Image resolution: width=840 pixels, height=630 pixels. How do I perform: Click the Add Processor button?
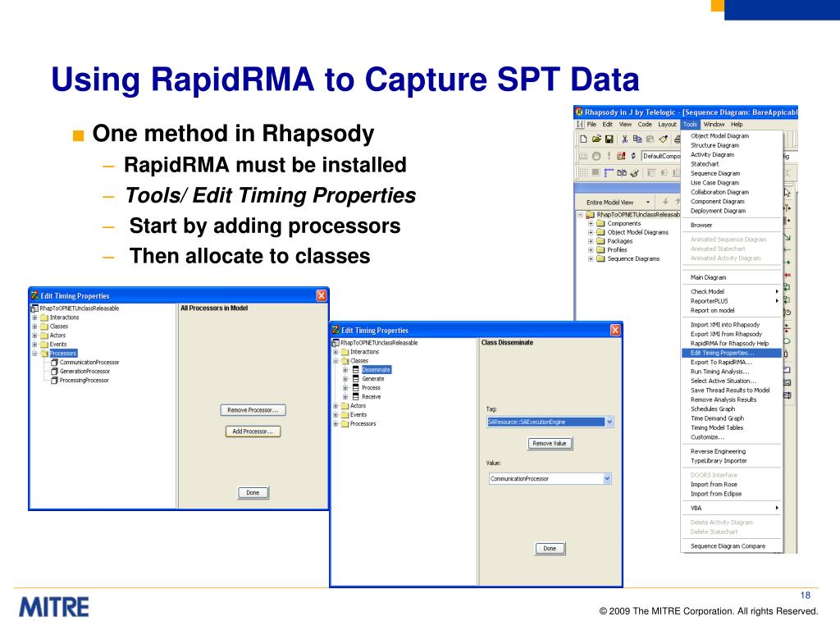(253, 431)
